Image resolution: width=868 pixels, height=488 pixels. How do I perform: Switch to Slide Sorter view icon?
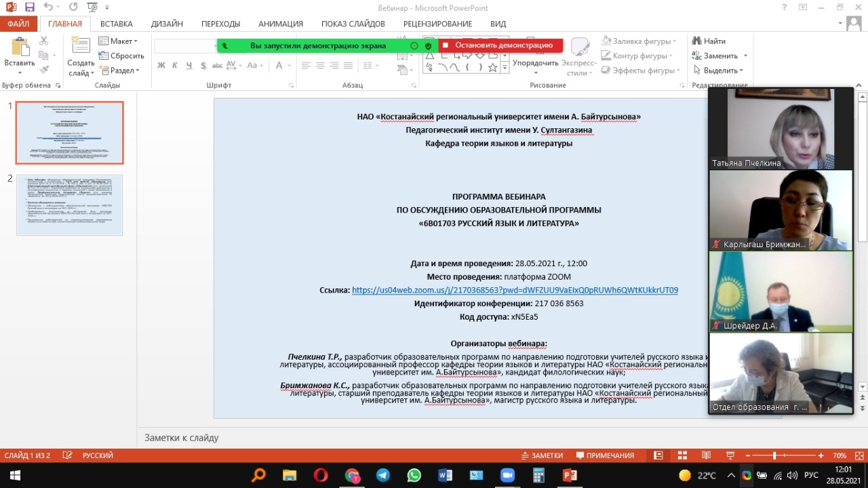click(682, 455)
